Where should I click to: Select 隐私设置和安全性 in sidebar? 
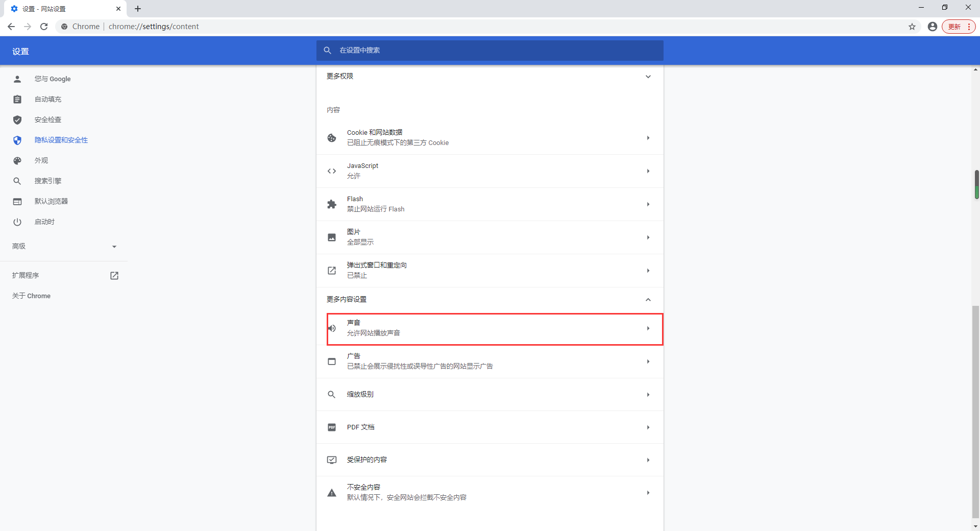point(64,140)
